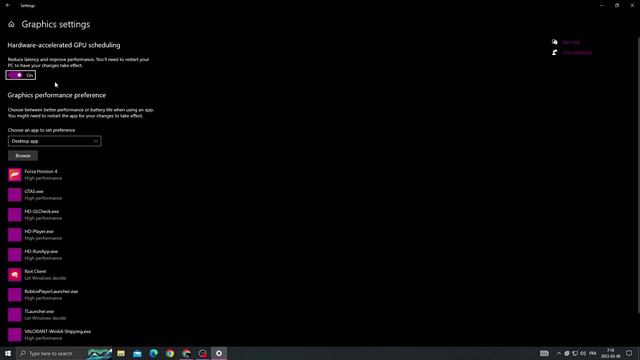This screenshot has width=640, height=360.
Task: Select the HD-Player.exe icon
Action: [x=15, y=235]
